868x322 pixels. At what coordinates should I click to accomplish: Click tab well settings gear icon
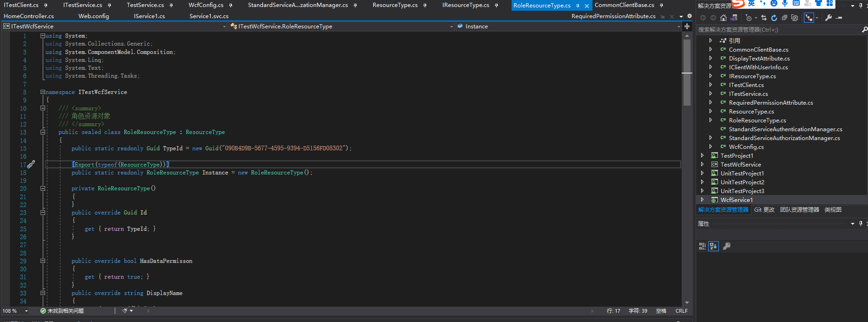click(x=689, y=16)
